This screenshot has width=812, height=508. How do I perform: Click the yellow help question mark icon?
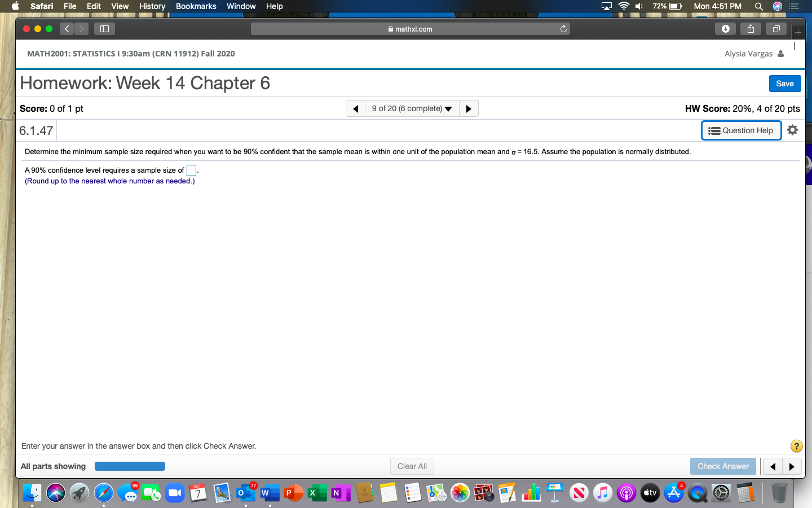(x=796, y=446)
